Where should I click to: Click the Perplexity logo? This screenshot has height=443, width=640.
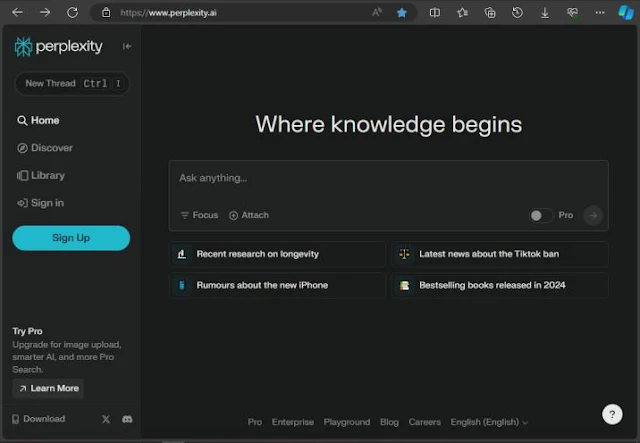coord(58,47)
